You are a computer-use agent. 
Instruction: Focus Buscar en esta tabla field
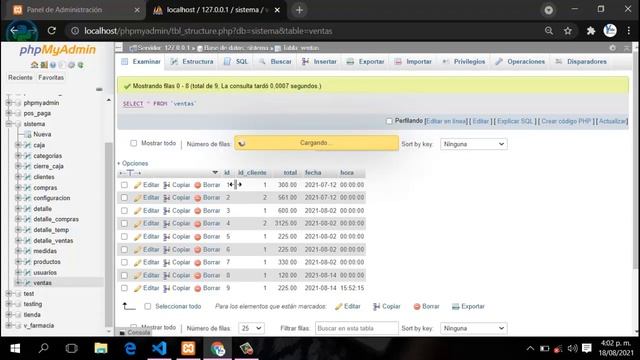pyautogui.click(x=356, y=328)
